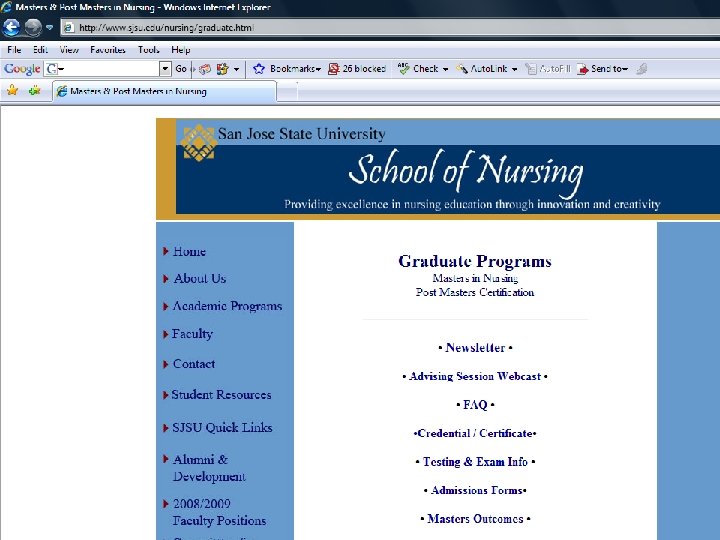This screenshot has height=540, width=720.
Task: Open the Bookmarks dropdown menu
Action: (296, 69)
